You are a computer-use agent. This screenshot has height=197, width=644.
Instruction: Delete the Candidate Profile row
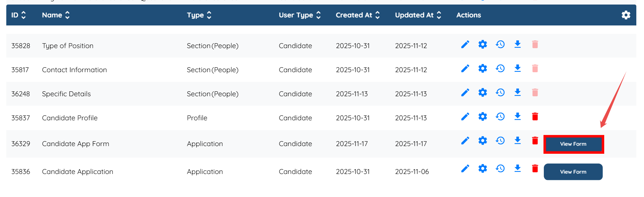point(535,116)
